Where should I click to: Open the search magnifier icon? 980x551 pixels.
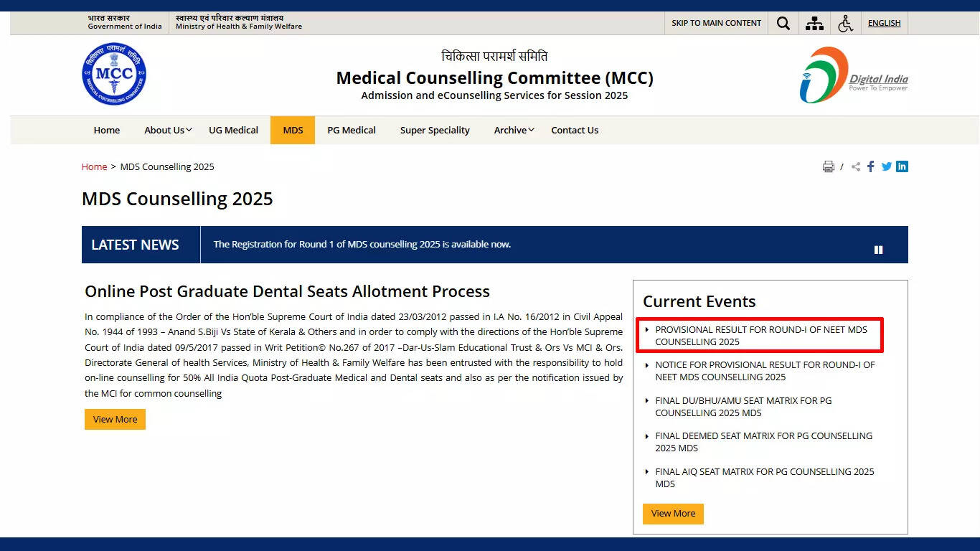pos(783,23)
